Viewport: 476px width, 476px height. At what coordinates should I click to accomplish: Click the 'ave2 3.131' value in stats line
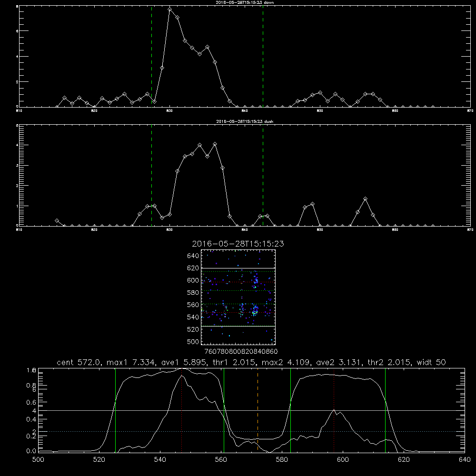tap(339, 362)
